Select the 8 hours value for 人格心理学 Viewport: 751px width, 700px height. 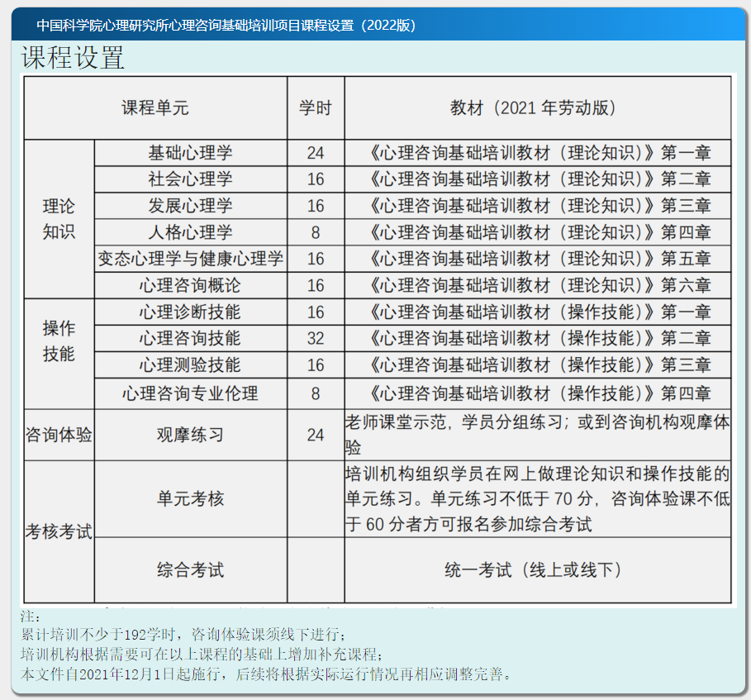(316, 232)
